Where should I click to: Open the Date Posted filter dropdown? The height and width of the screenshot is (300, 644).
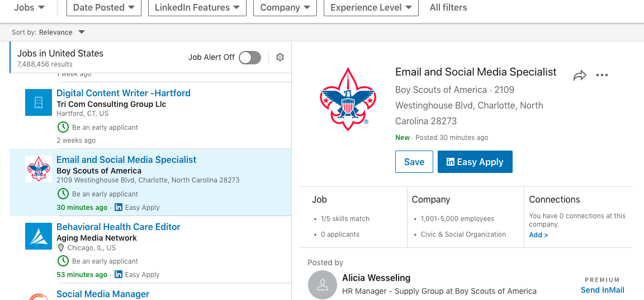pyautogui.click(x=104, y=7)
